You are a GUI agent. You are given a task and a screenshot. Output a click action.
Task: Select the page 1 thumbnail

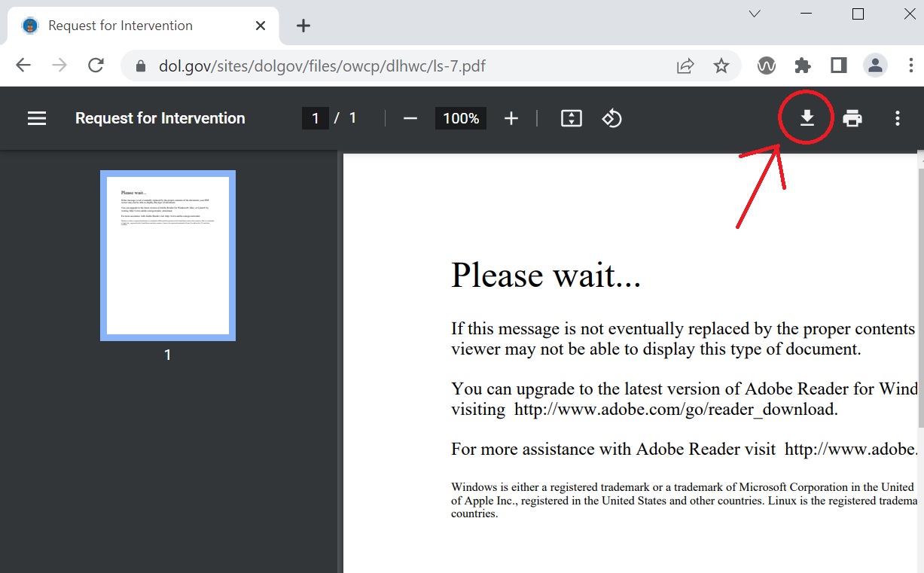168,255
